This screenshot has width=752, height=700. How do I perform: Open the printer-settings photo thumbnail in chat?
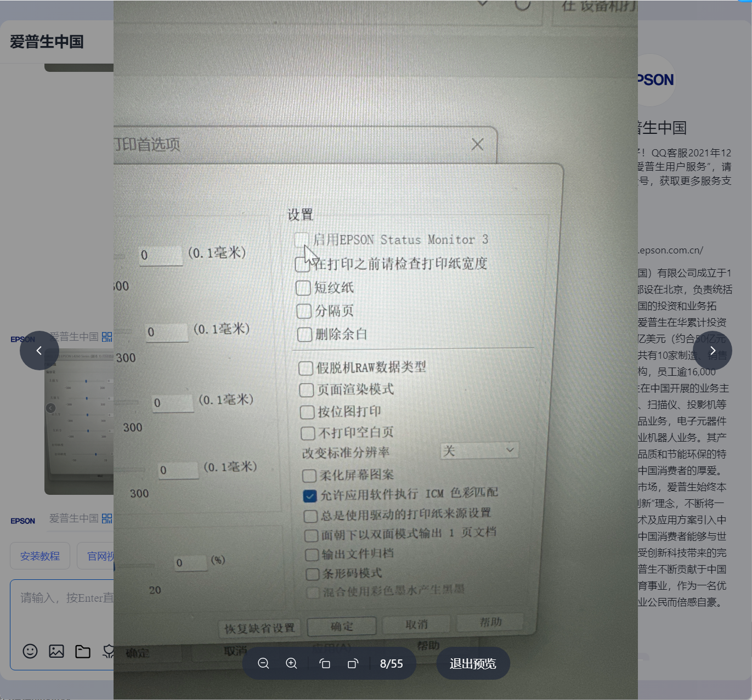[79, 421]
